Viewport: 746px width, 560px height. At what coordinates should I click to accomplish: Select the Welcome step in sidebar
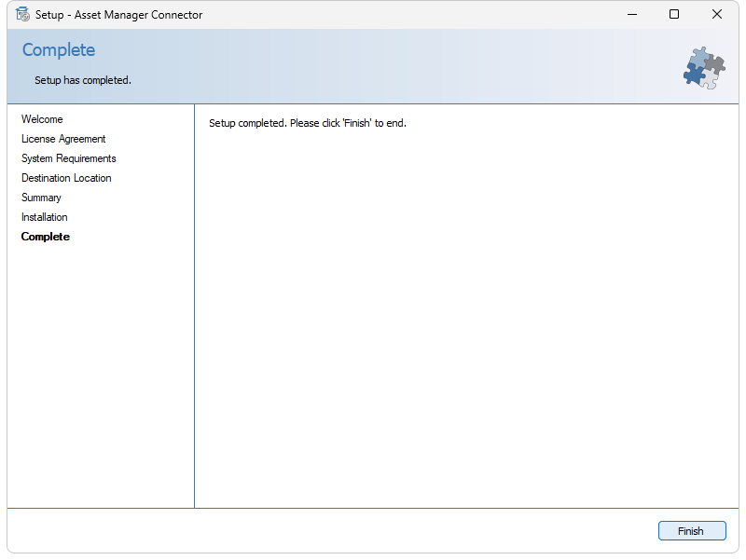coord(42,119)
